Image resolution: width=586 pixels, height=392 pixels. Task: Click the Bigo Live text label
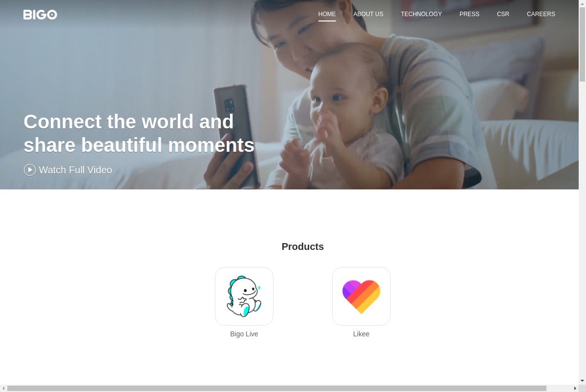(244, 334)
